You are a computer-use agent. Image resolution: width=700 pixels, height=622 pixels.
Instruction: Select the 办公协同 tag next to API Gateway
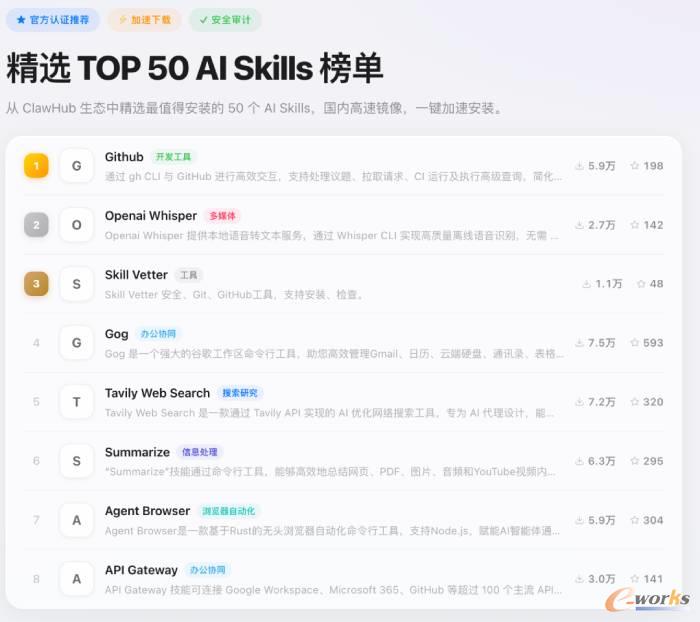pyautogui.click(x=208, y=570)
